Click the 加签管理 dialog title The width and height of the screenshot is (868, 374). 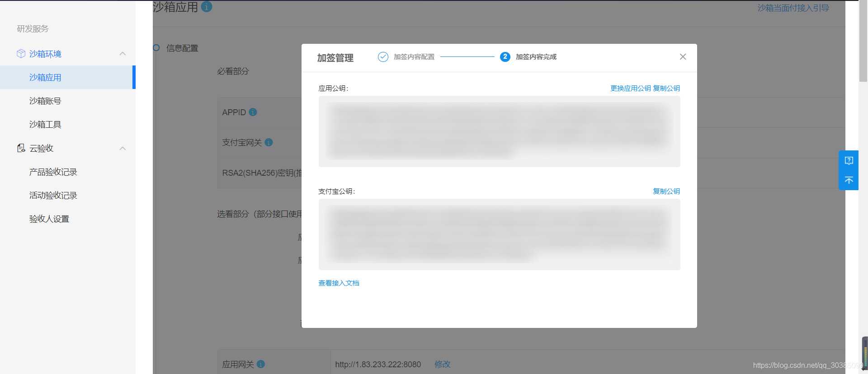335,58
